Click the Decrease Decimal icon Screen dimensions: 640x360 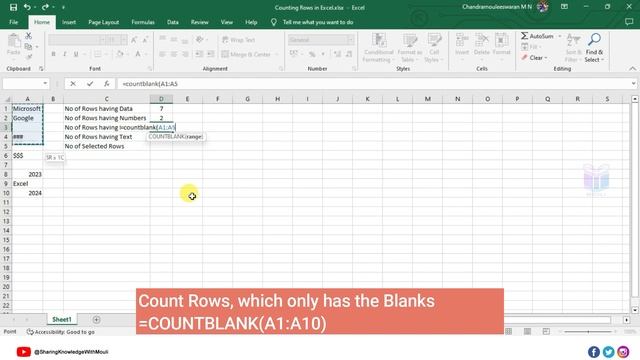[349, 54]
